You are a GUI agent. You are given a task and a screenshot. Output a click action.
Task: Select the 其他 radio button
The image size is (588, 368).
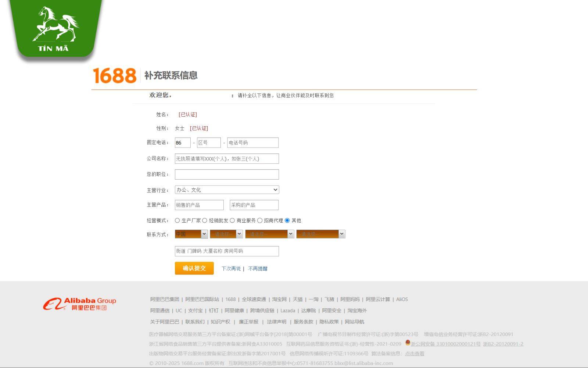click(x=287, y=220)
